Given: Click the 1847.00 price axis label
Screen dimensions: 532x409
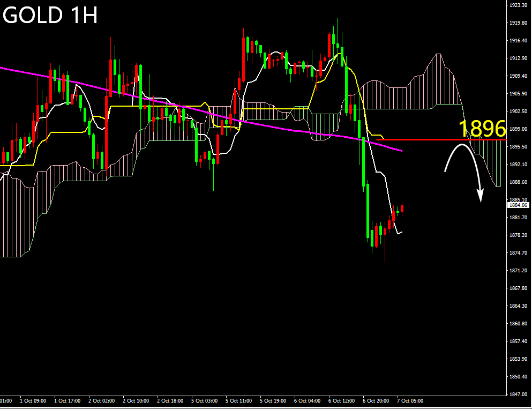Looking at the screenshot, I should tap(519, 394).
